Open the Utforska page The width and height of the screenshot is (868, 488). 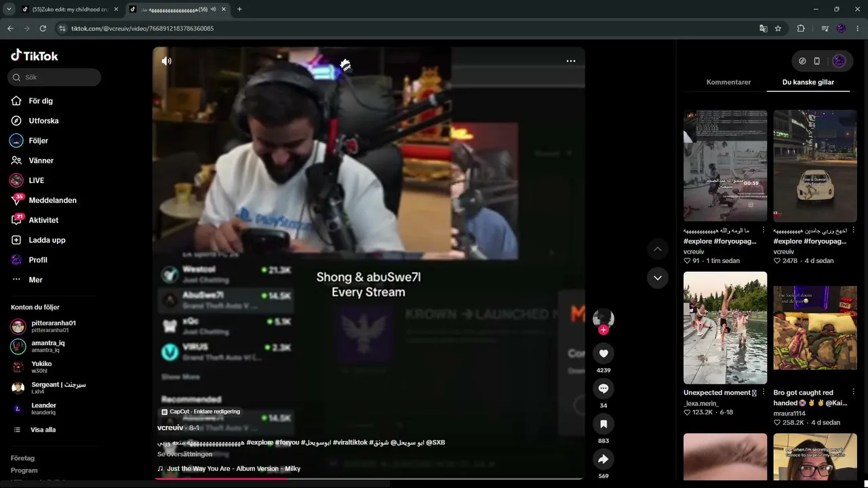(x=43, y=121)
